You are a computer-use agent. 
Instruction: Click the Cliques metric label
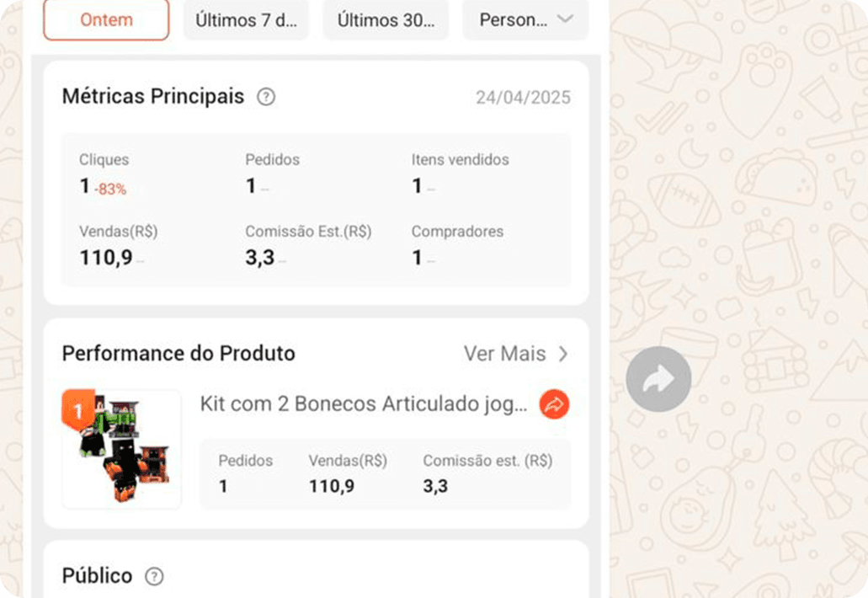pos(104,160)
